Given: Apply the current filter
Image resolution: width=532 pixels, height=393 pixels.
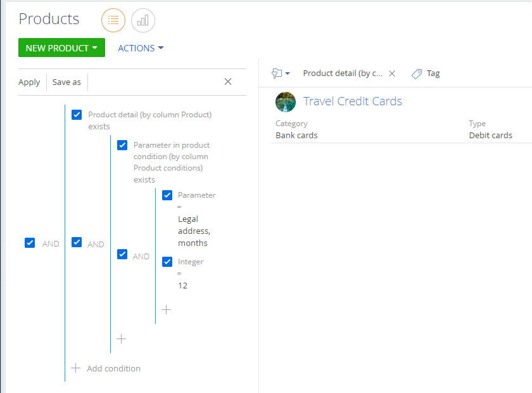Looking at the screenshot, I should pyautogui.click(x=29, y=82).
